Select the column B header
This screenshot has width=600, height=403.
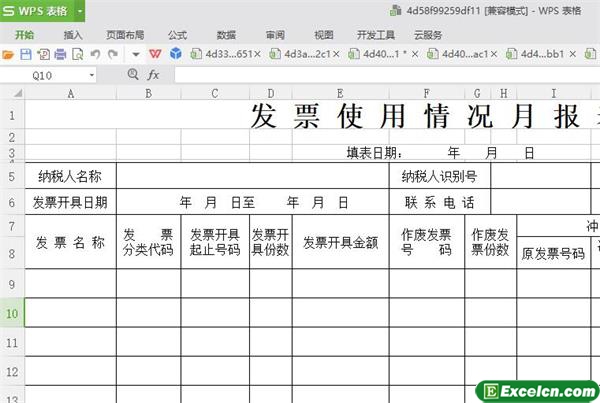click(148, 93)
